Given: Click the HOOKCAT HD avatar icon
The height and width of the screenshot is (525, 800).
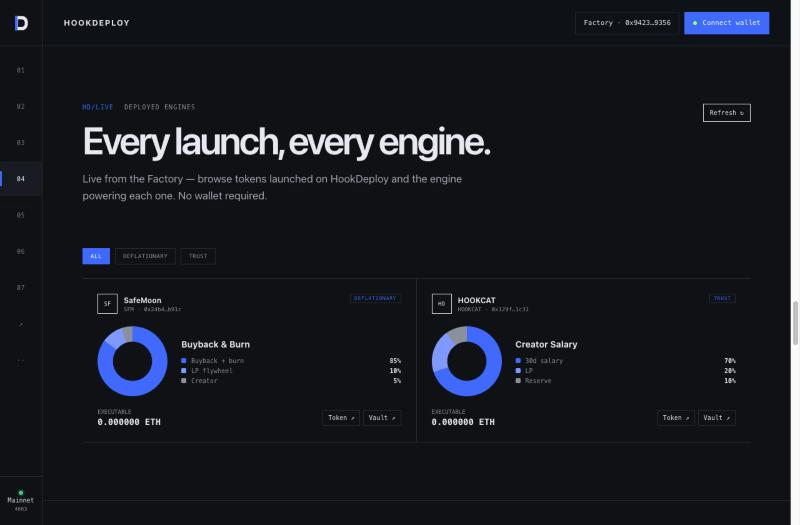Looking at the screenshot, I should click(441, 304).
